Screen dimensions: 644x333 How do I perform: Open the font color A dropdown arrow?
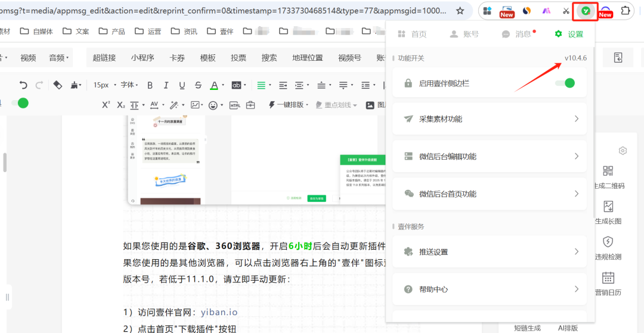tap(222, 85)
